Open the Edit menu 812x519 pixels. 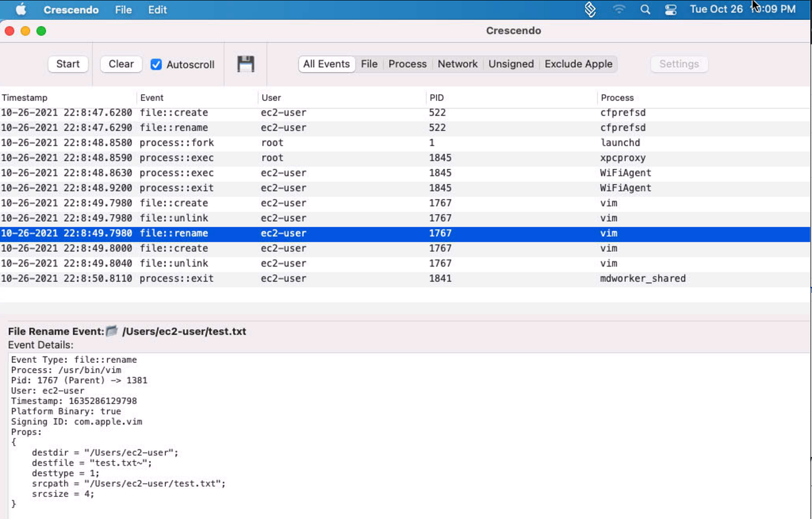pos(157,10)
